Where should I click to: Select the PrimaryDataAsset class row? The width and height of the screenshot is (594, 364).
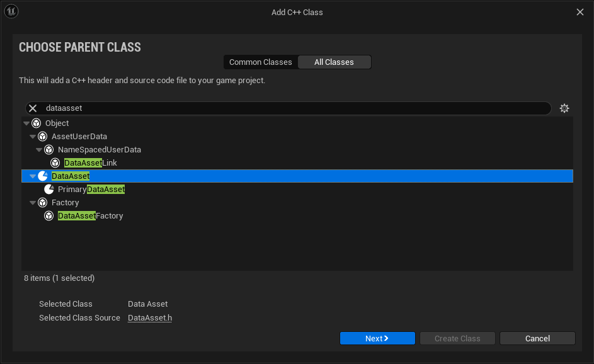tap(297, 189)
